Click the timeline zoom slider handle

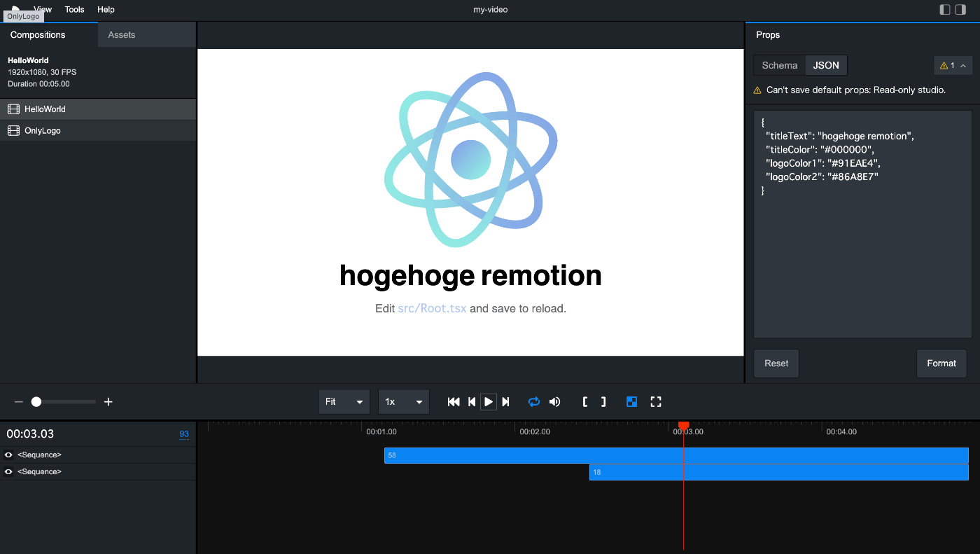tap(36, 402)
